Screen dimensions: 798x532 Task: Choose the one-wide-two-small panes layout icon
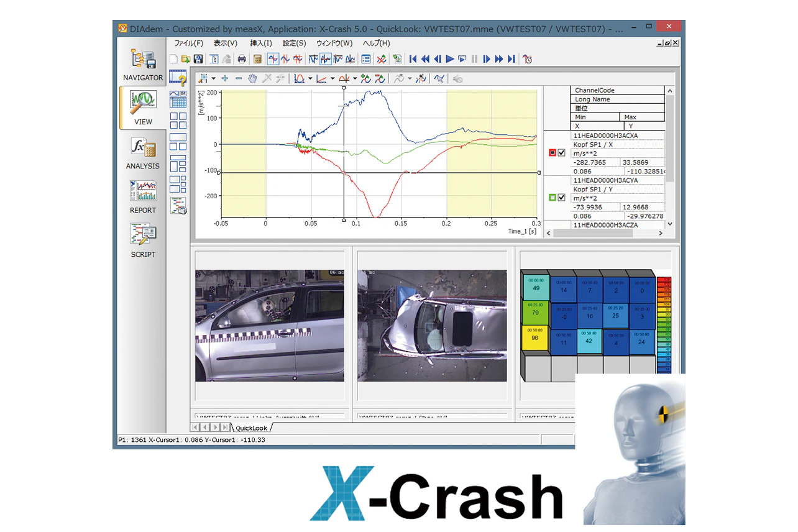click(x=178, y=142)
